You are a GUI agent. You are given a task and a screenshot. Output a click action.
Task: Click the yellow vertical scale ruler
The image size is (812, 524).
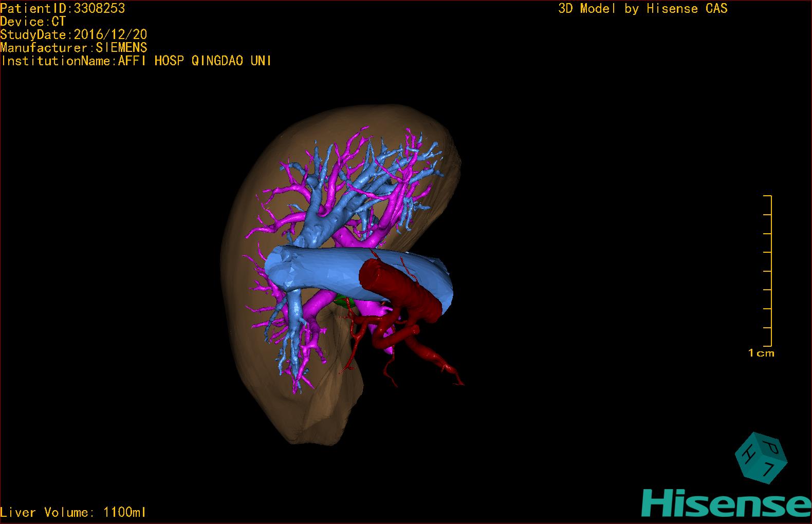coord(770,271)
